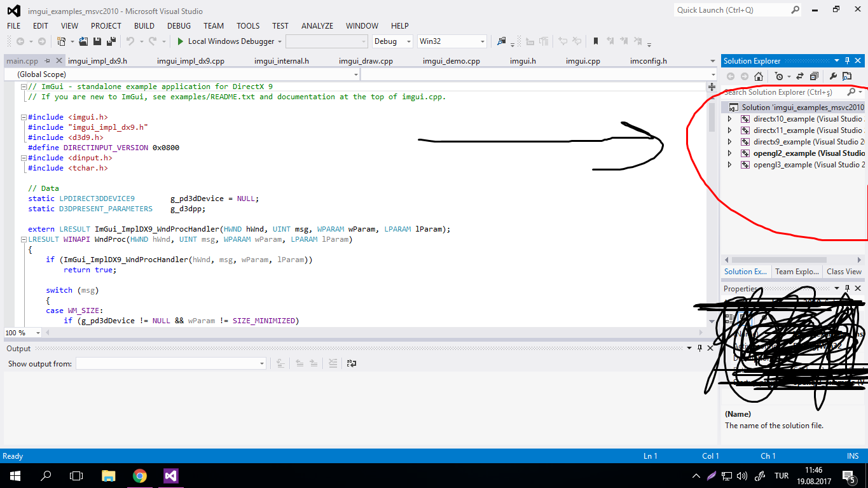
Task: Toggle auto-hide pin on Properties panel
Action: tap(848, 288)
